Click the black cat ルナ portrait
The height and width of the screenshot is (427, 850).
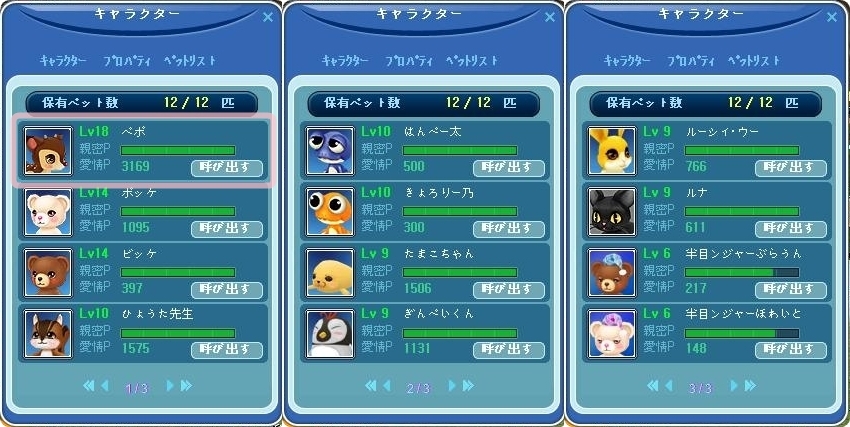tap(612, 212)
